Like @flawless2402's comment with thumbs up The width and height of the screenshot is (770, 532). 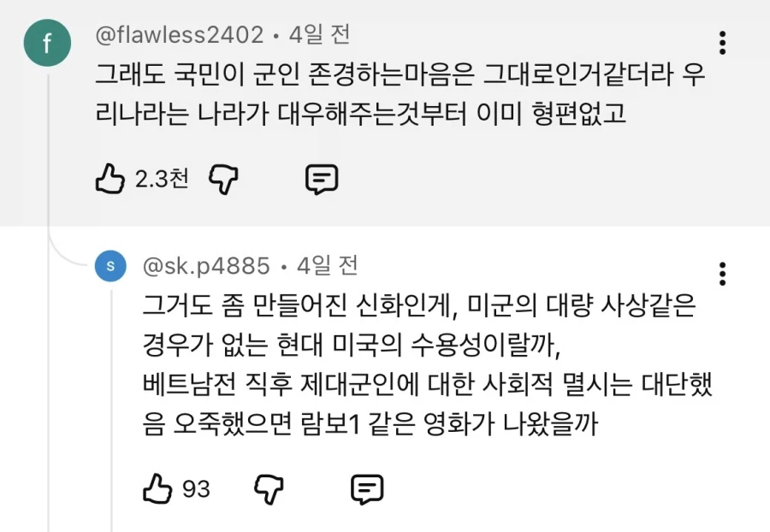click(110, 179)
